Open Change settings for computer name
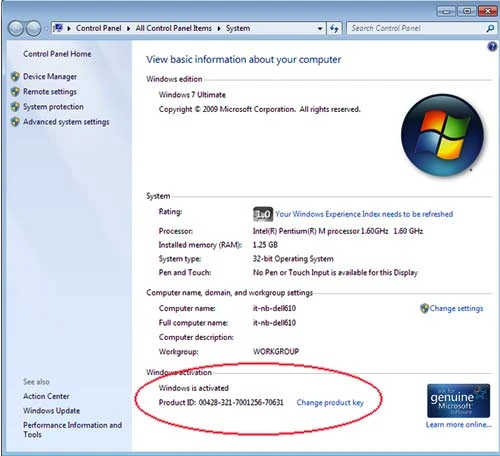This screenshot has width=500, height=456. [x=456, y=308]
